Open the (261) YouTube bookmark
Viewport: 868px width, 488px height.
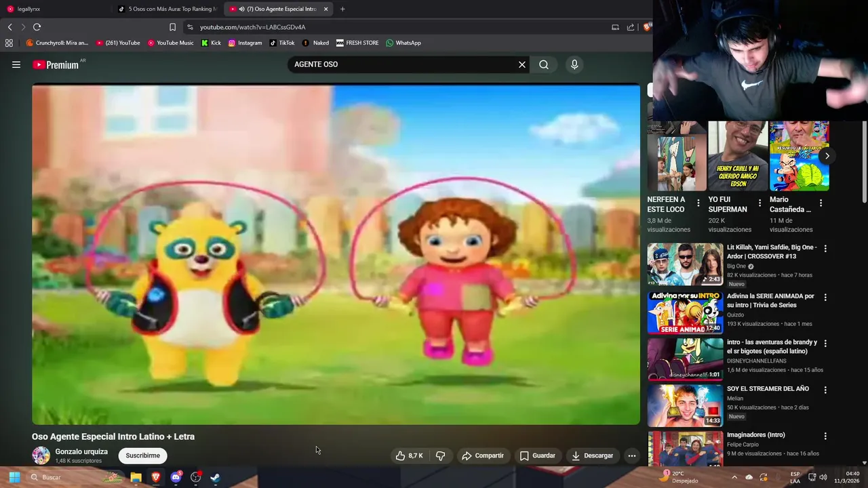pyautogui.click(x=118, y=43)
